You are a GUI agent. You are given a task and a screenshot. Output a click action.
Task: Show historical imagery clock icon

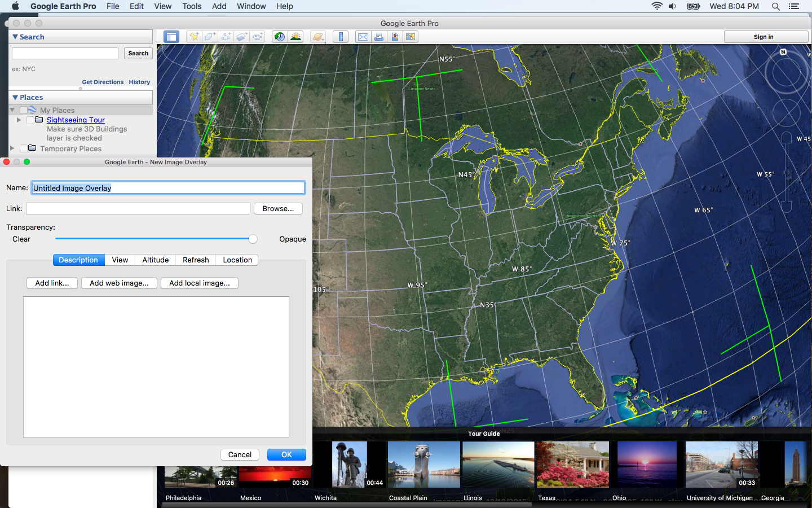279,37
